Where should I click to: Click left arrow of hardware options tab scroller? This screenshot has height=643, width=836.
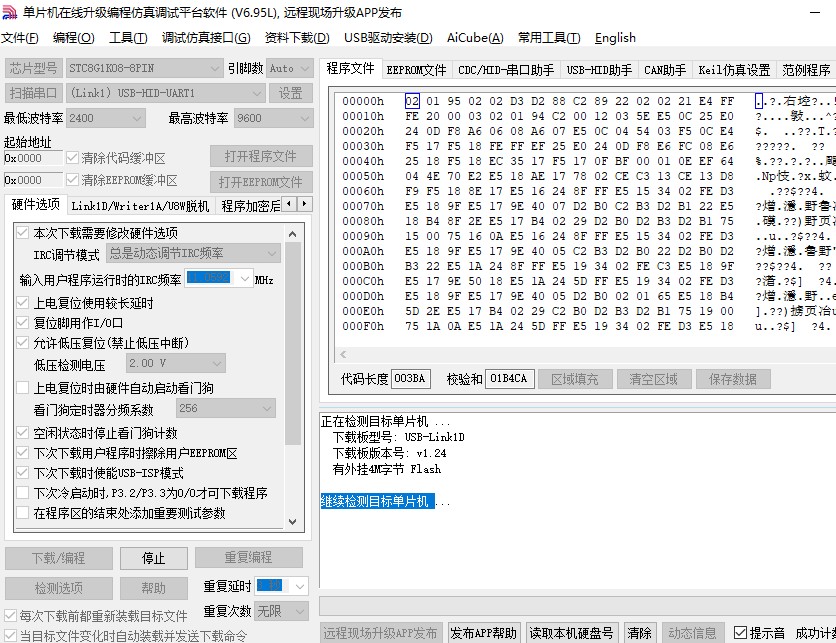pyautogui.click(x=289, y=204)
